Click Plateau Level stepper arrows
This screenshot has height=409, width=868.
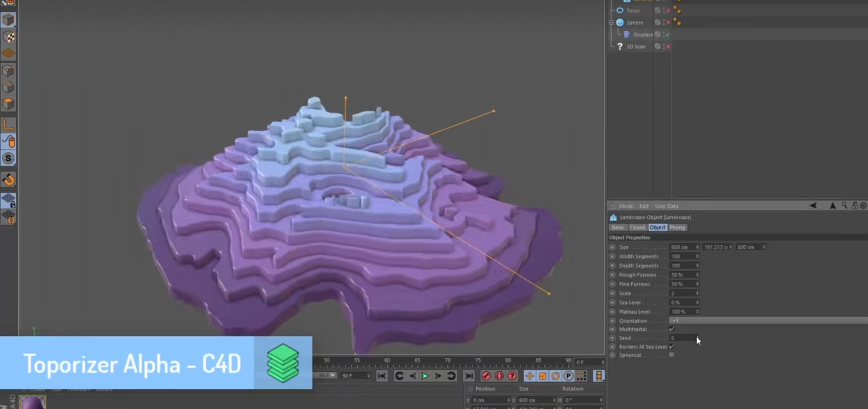coord(697,312)
